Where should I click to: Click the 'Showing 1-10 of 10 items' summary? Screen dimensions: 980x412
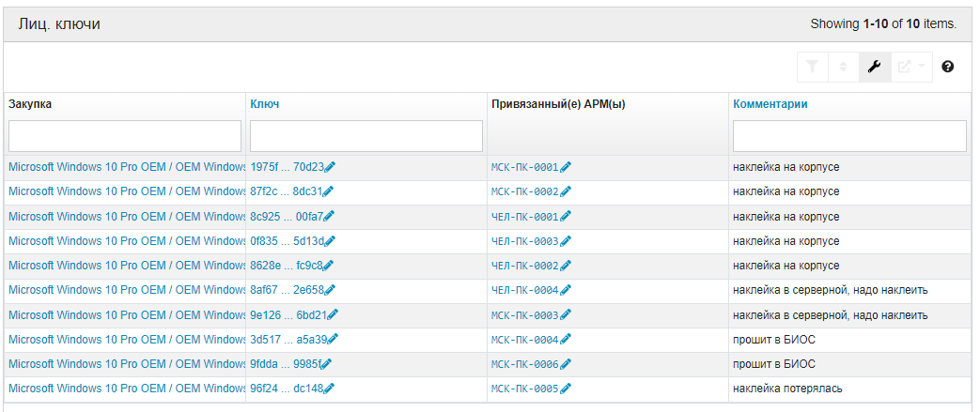(x=883, y=24)
